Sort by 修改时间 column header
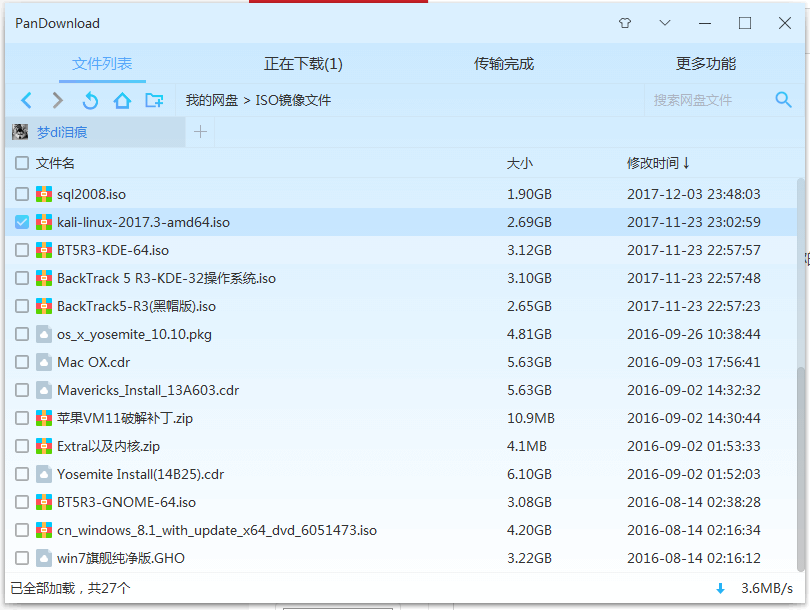 tap(658, 163)
